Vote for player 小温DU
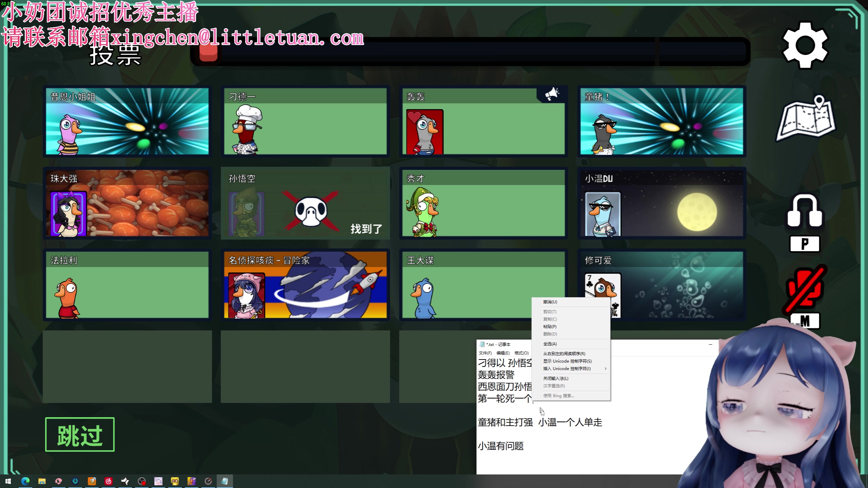 (661, 203)
